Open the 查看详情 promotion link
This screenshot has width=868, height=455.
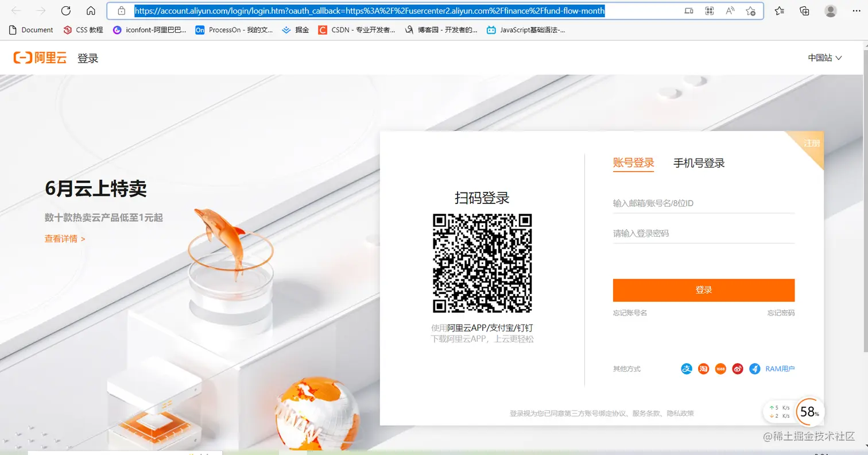(x=65, y=238)
